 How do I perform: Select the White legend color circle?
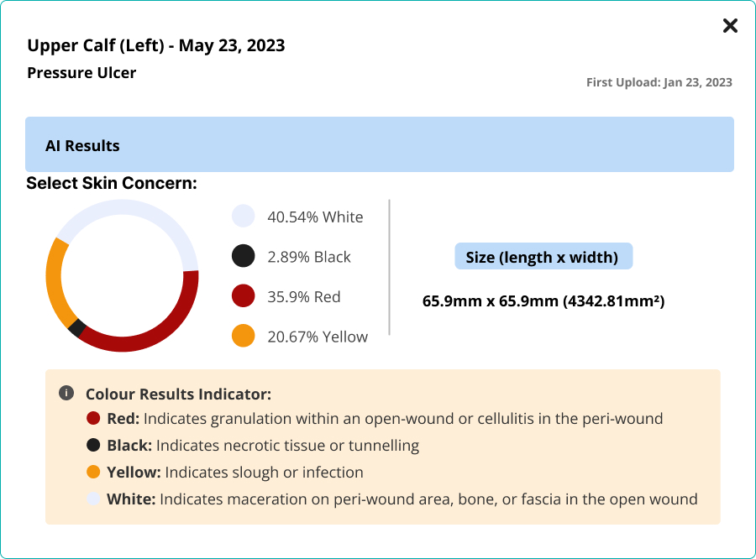(x=243, y=217)
